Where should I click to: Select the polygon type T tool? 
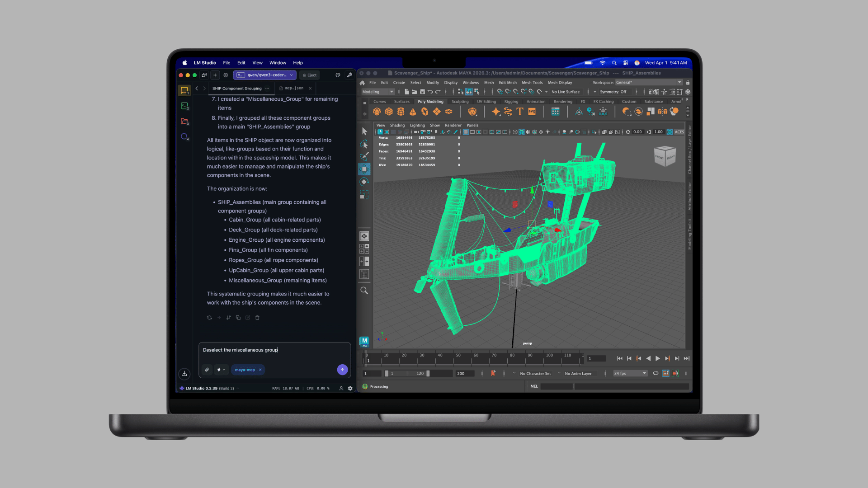click(520, 112)
